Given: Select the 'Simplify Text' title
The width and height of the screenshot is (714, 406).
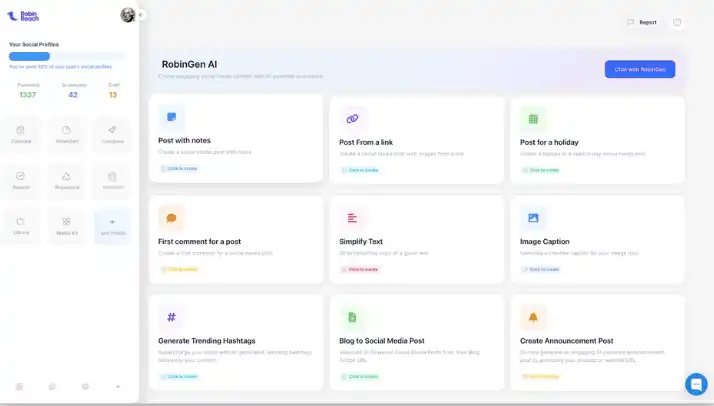Looking at the screenshot, I should (x=361, y=242).
